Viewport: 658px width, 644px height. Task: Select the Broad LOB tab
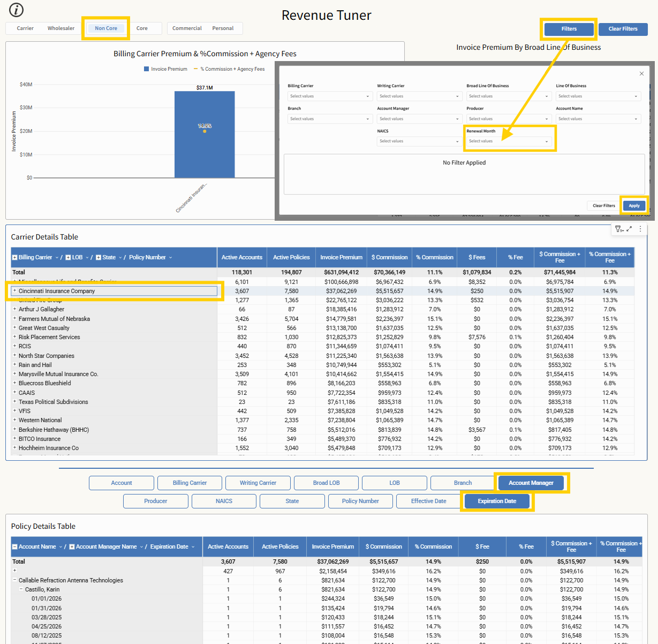326,483
